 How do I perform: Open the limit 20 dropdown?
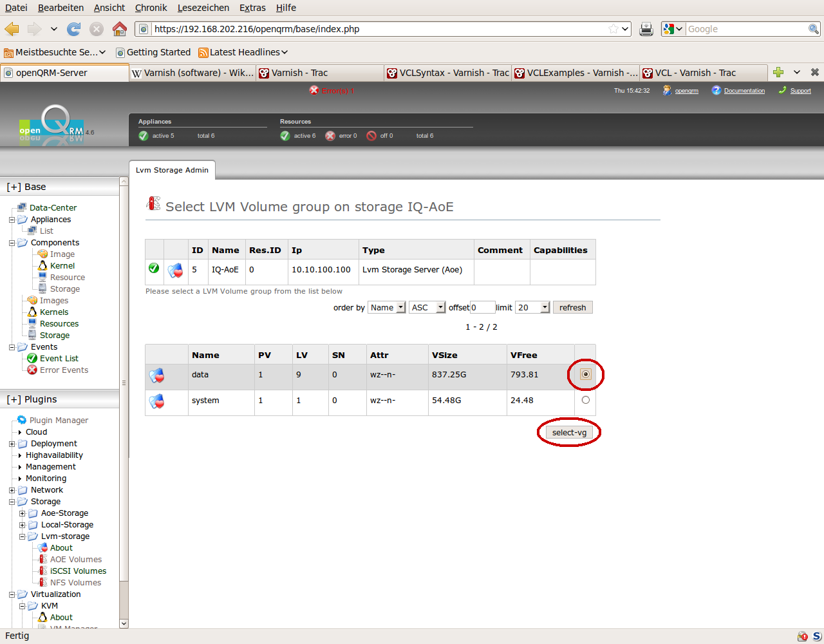[x=533, y=308]
